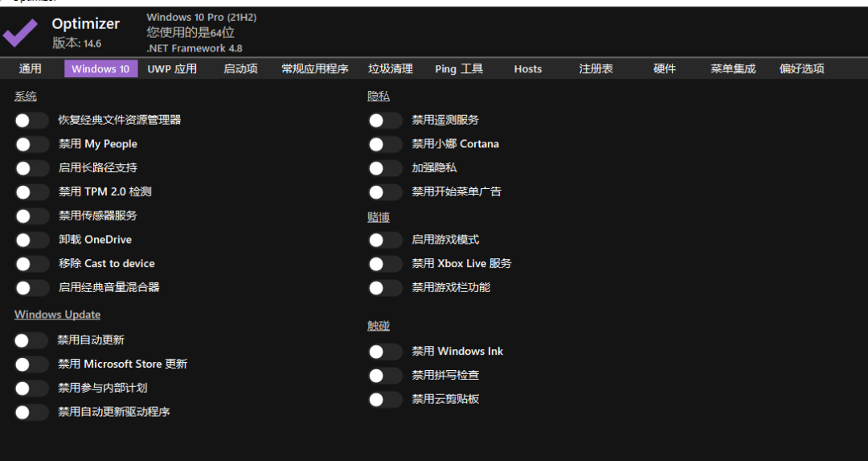868x461 pixels.
Task: Open the 偏好选项 tab
Action: click(801, 68)
